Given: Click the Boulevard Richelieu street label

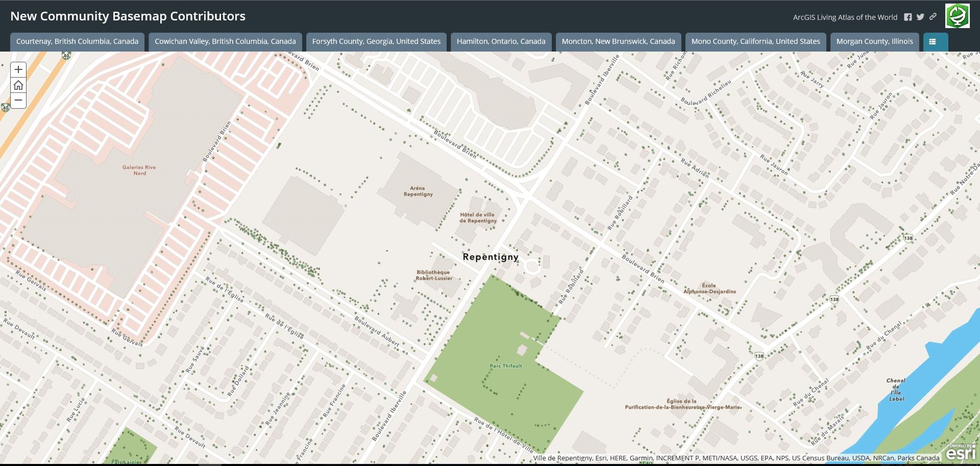Looking at the screenshot, I should (x=706, y=92).
